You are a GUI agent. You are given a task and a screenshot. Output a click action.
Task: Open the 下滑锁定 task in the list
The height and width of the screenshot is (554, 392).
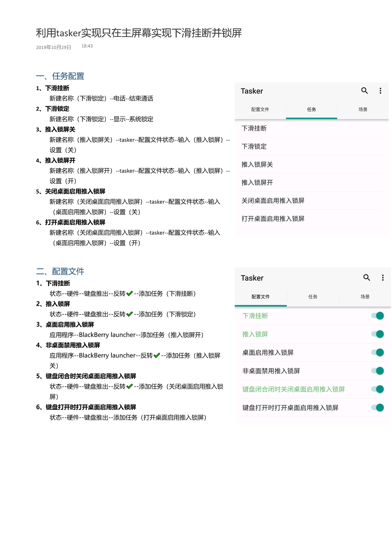point(254,147)
